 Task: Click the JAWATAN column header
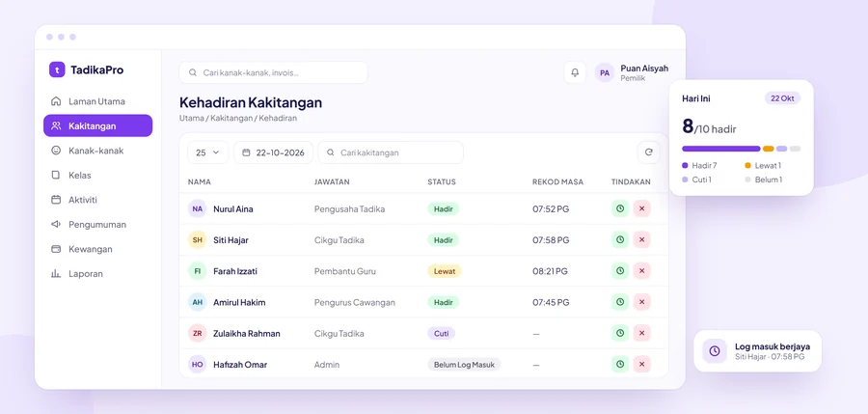pyautogui.click(x=332, y=181)
